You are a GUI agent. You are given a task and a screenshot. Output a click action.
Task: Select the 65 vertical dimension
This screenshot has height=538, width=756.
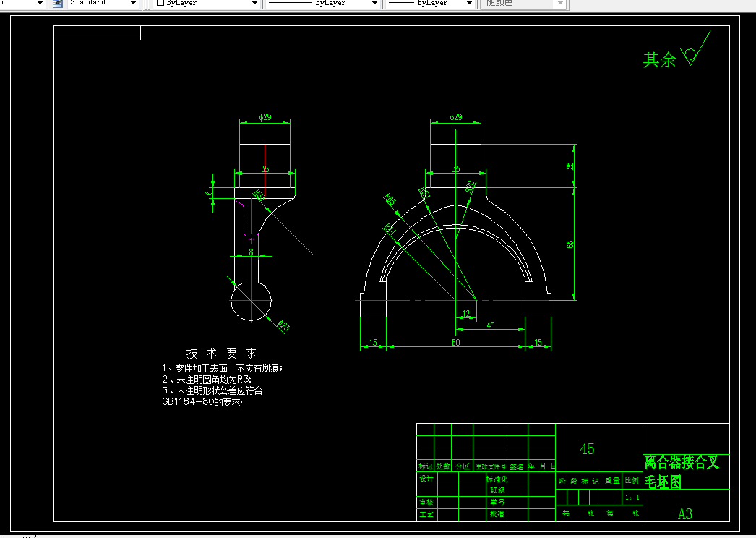click(x=570, y=244)
